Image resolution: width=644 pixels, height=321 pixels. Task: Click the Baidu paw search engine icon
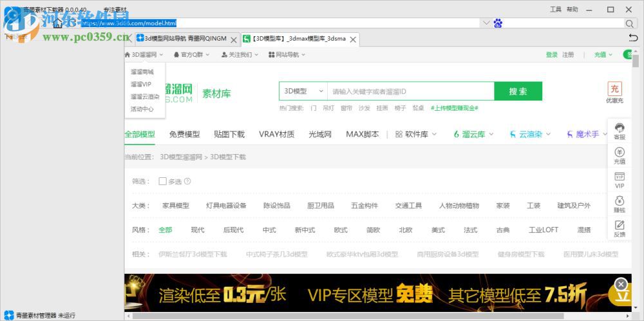tap(498, 23)
